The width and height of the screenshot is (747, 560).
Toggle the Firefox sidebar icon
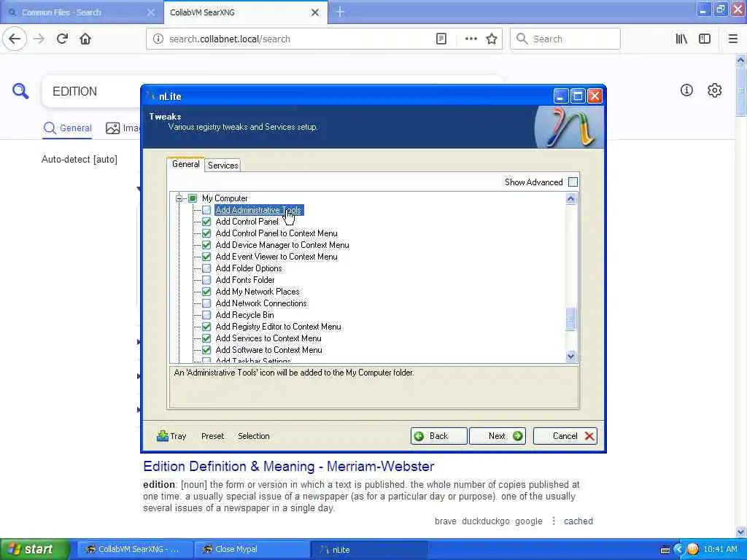[x=705, y=39]
